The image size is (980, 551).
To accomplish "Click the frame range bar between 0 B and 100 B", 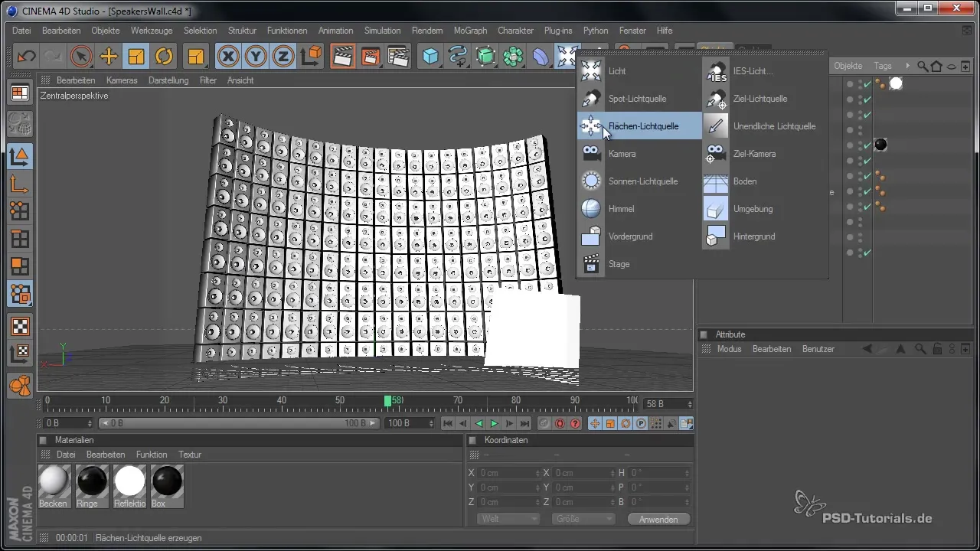I will click(238, 423).
